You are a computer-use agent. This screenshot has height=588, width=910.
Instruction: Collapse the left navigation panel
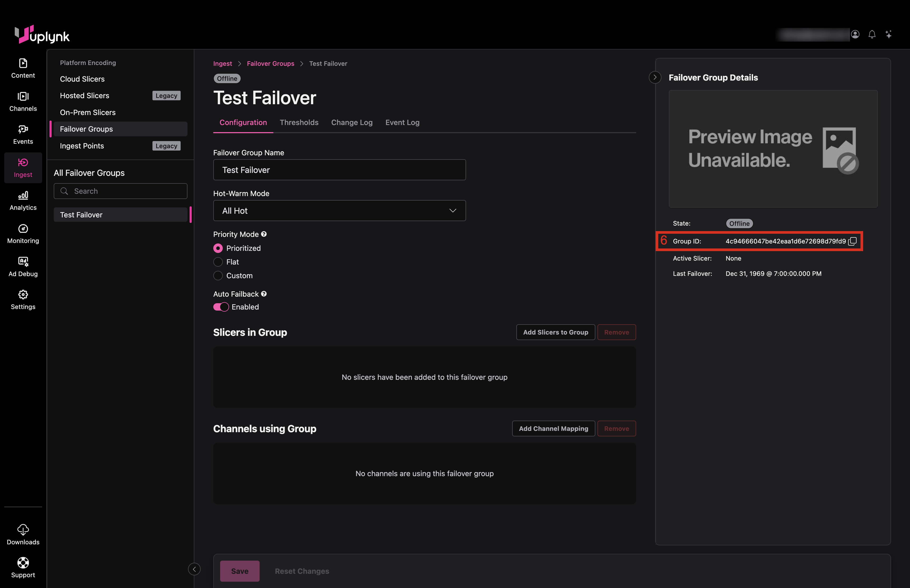(194, 569)
